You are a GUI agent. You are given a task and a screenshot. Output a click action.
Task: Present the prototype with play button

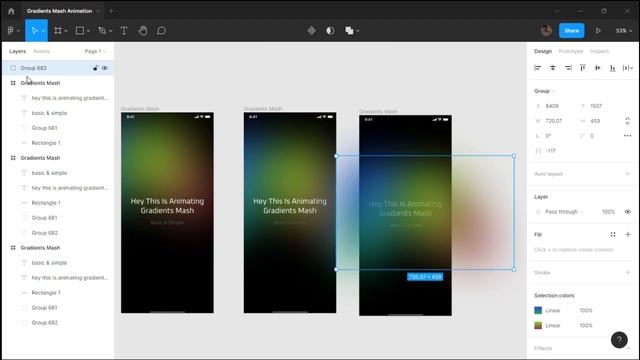[598, 31]
